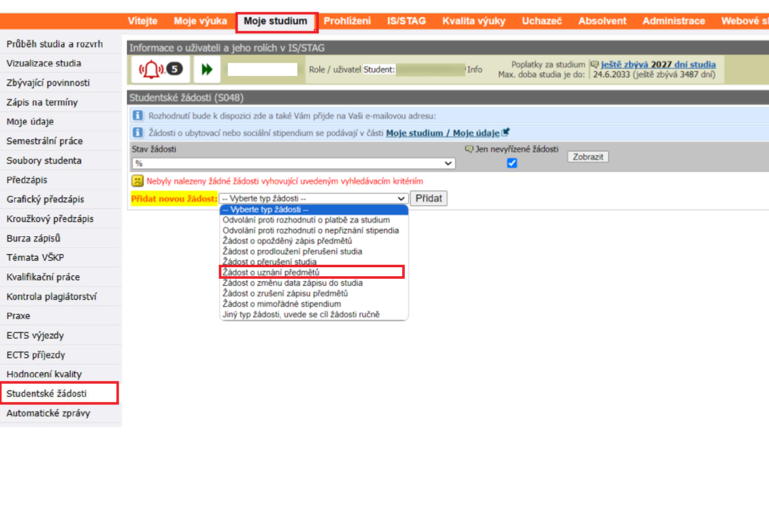Click the Přidat button
Screen dimensions: 769x532
pyautogui.click(x=429, y=198)
